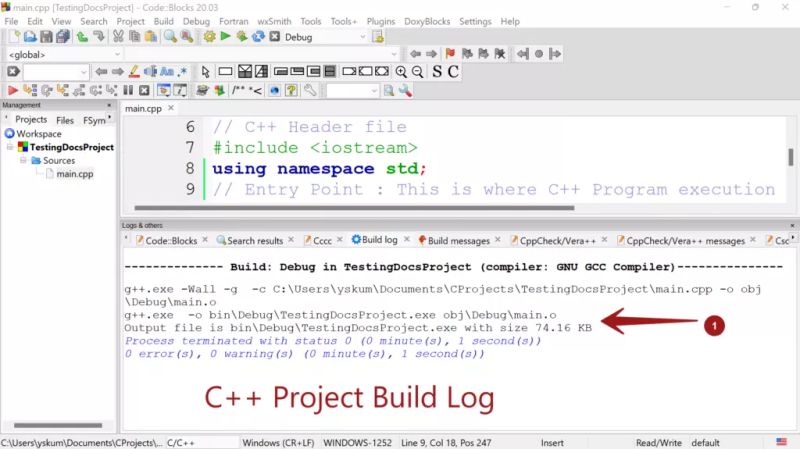Open Find with the magnifier icon
Screen dimensions: 800x449
coord(170,37)
